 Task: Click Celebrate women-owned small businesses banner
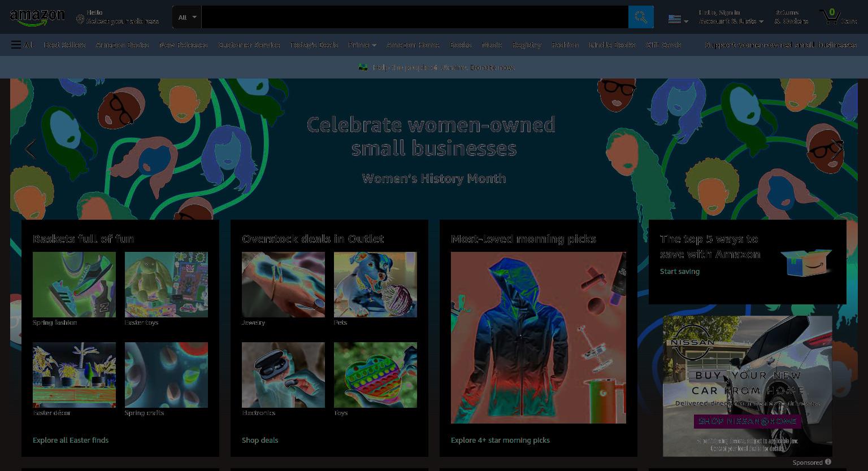[431, 136]
